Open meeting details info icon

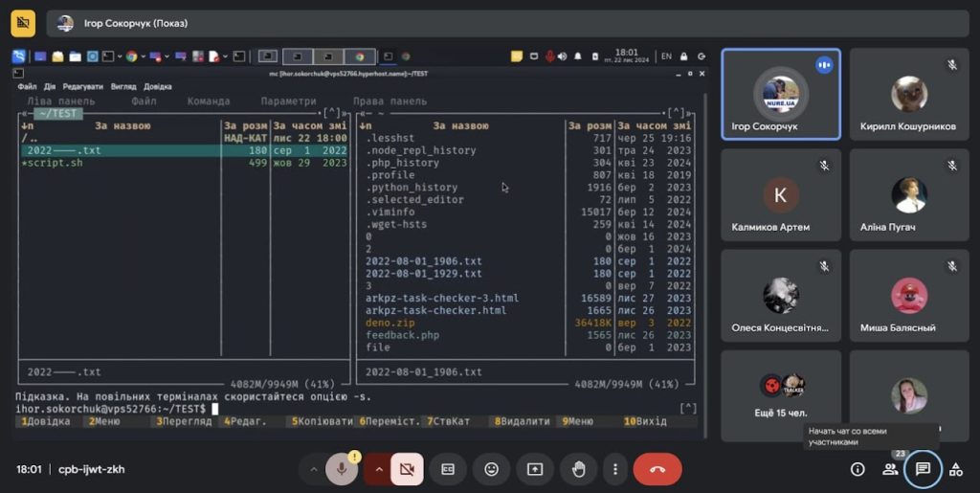coord(857,469)
